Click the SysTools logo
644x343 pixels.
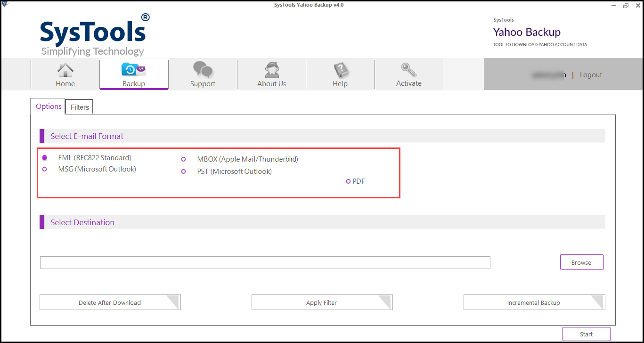[x=94, y=34]
